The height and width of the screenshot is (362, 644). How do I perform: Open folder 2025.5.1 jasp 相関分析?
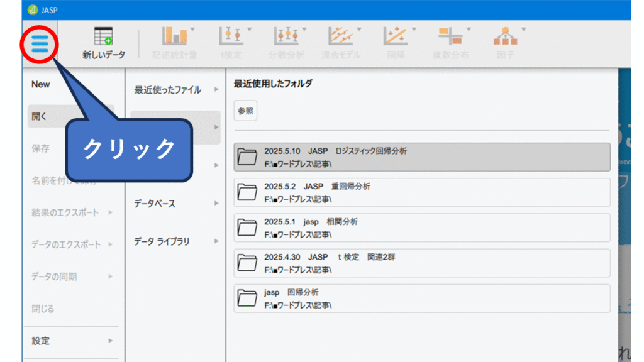click(422, 228)
